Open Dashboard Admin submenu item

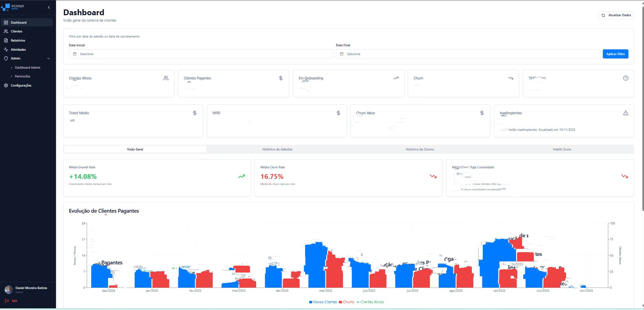[27, 67]
